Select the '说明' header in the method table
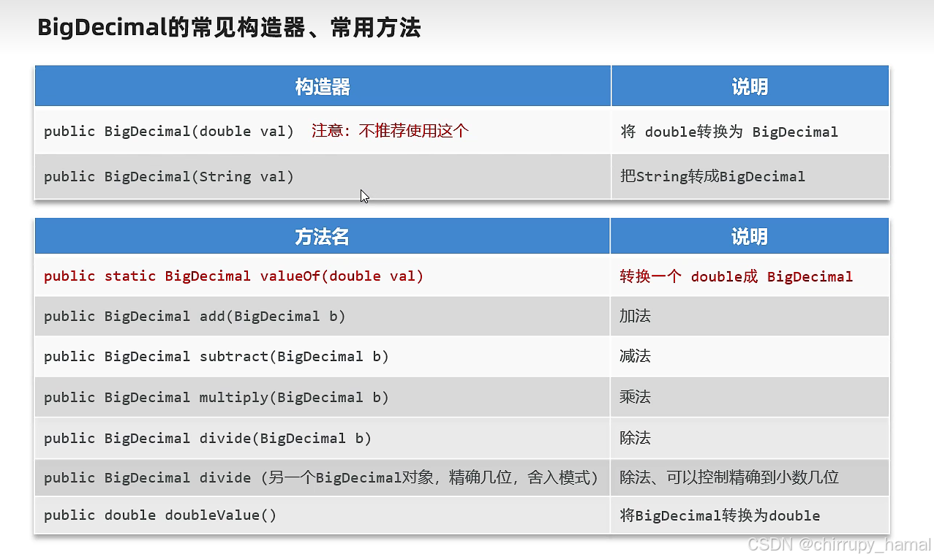The height and width of the screenshot is (560, 934). click(750, 237)
